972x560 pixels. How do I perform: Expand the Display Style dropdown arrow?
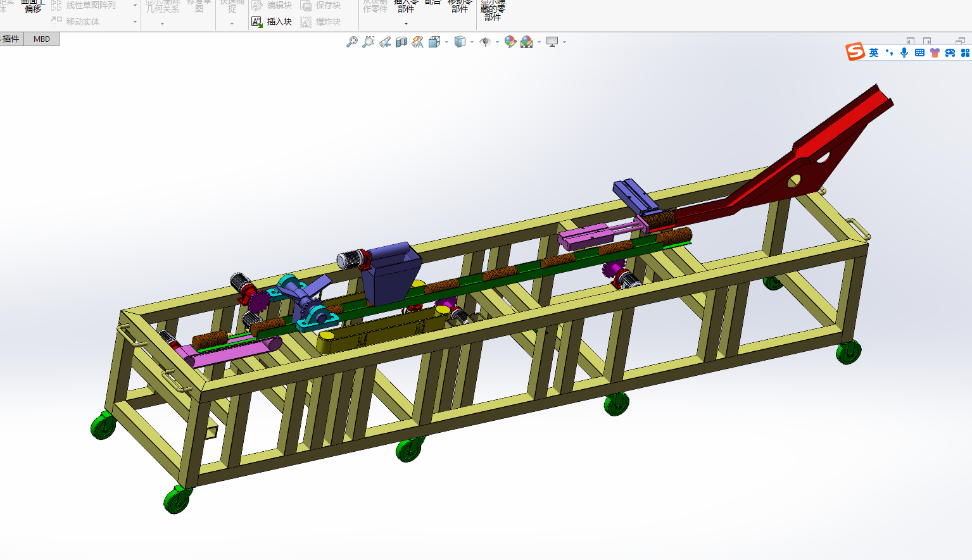click(x=472, y=42)
